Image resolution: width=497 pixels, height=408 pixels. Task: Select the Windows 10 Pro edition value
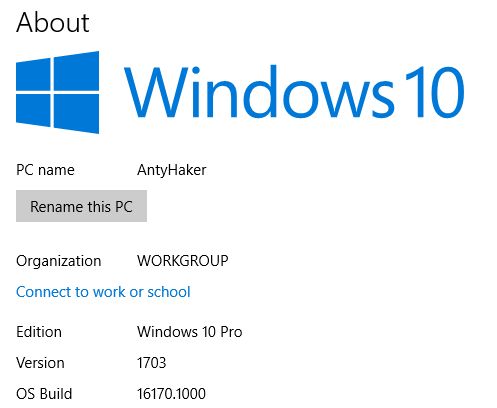(x=190, y=332)
